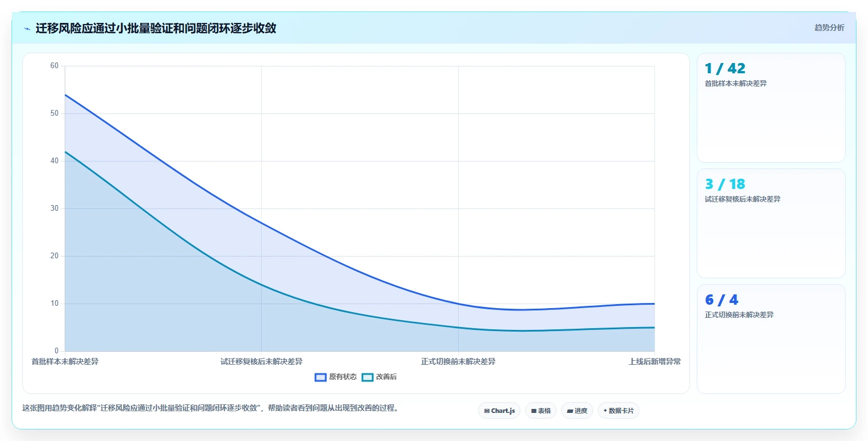This screenshot has height=441, width=868.
Task: Select the Chart.js tag
Action: pos(499,411)
